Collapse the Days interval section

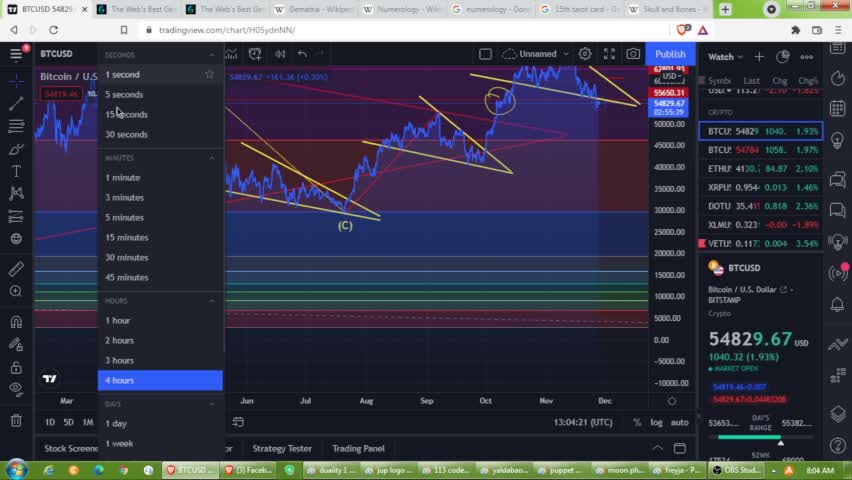click(x=211, y=404)
